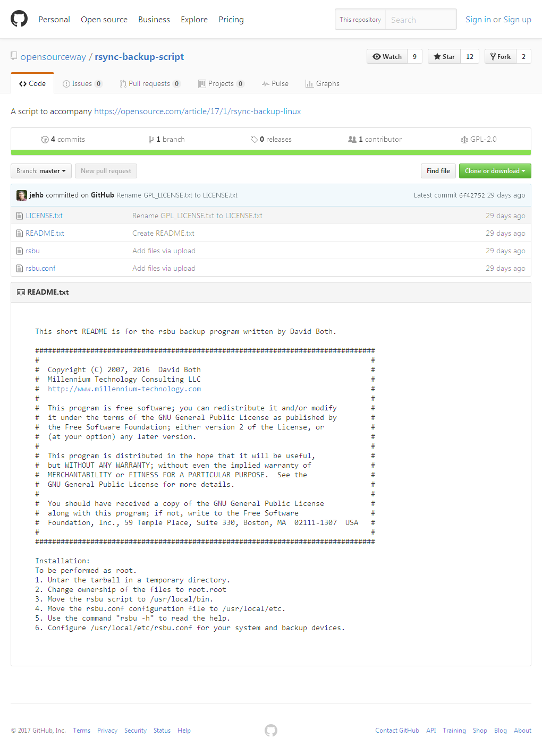This screenshot has width=542, height=756.
Task: Open the LICENSE.txt file
Action: click(44, 216)
